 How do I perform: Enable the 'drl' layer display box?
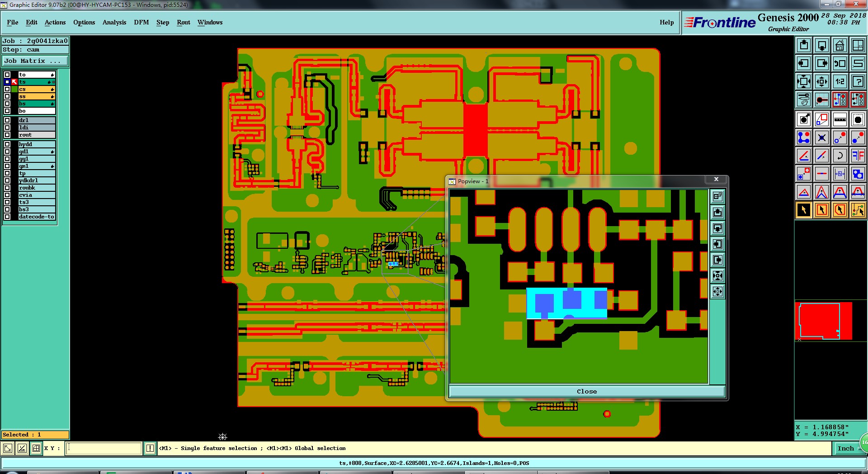pos(7,120)
